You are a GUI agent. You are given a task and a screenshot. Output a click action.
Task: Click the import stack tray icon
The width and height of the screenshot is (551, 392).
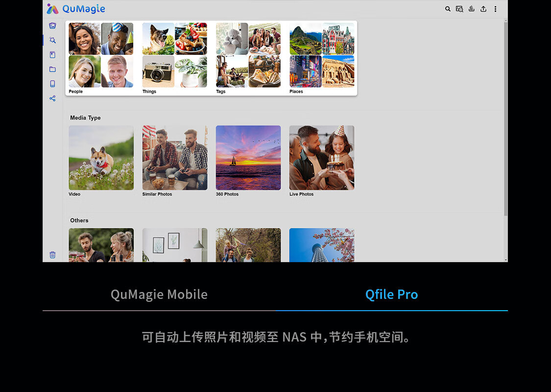click(472, 9)
